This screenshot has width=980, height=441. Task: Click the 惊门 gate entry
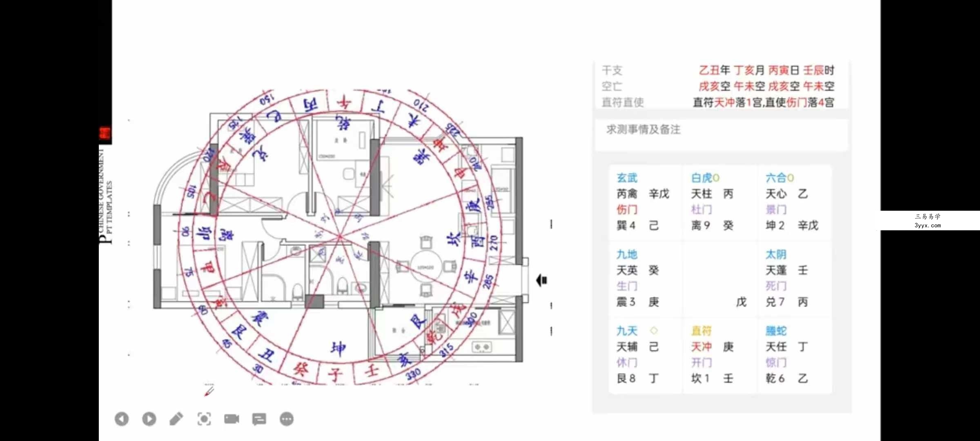pyautogui.click(x=776, y=363)
